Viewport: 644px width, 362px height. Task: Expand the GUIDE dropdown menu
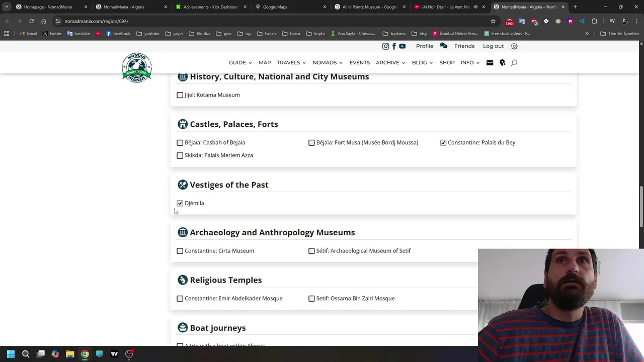240,63
